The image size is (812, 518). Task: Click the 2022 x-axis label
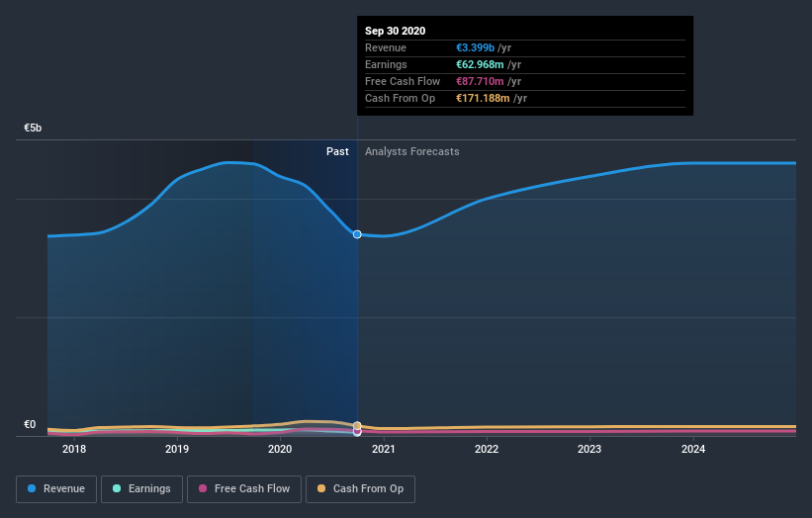tap(487, 449)
